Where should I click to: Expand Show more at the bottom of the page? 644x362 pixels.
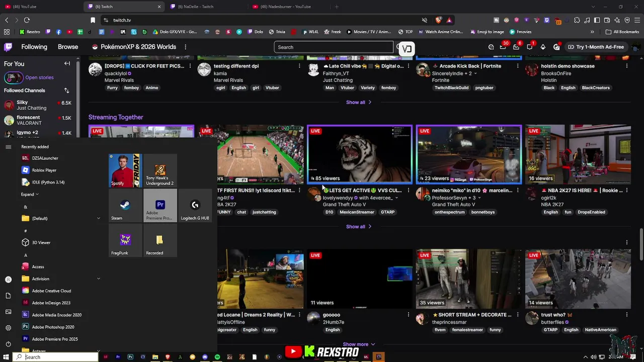[x=359, y=344]
